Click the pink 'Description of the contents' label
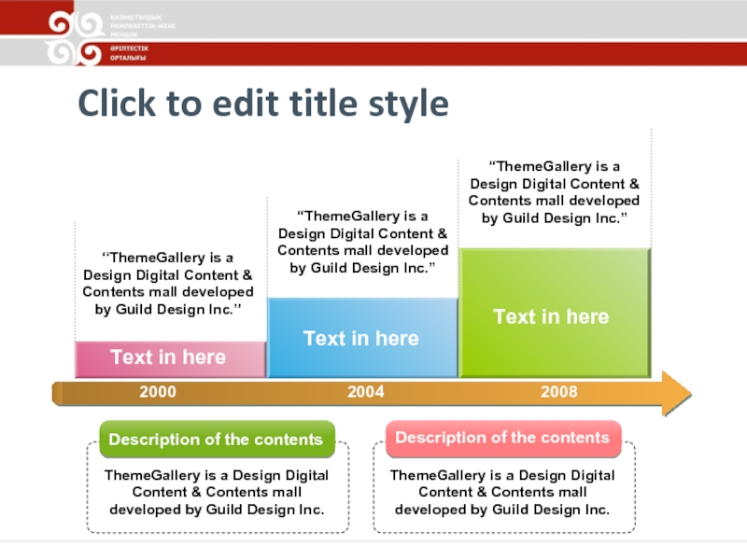Viewport: 747px width, 560px height. point(503,438)
